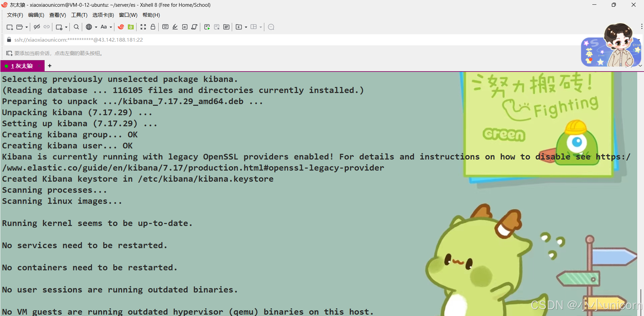
Task: Click the Xshell app icon in title bar
Action: 4,5
